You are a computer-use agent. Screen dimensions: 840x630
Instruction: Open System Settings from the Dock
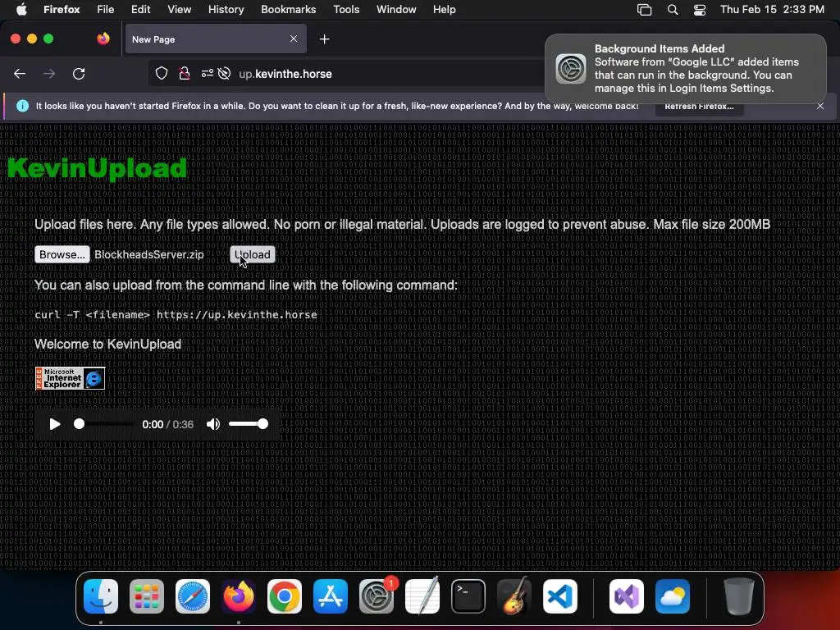(x=377, y=596)
